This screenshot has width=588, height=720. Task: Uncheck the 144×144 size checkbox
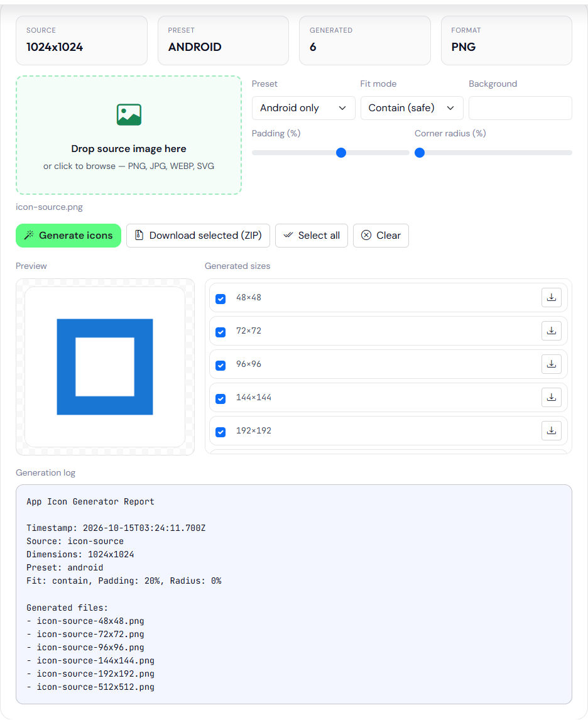click(x=220, y=398)
